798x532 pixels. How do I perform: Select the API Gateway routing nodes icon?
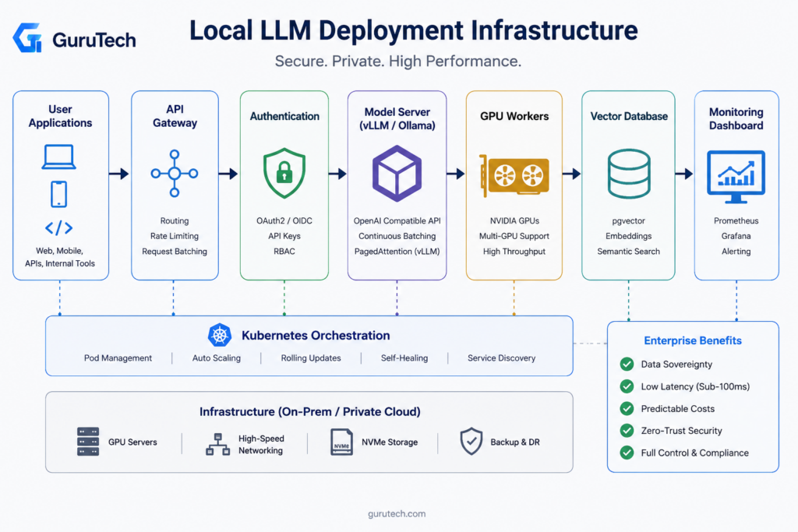(x=175, y=174)
